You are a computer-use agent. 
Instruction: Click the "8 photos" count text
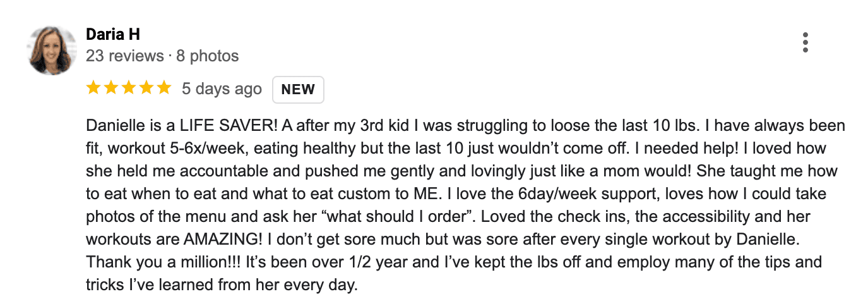pos(208,56)
